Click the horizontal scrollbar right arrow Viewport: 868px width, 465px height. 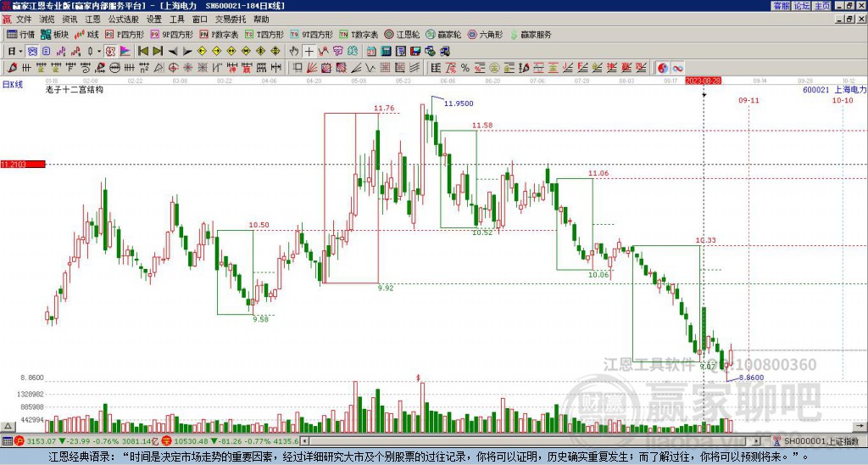757,441
